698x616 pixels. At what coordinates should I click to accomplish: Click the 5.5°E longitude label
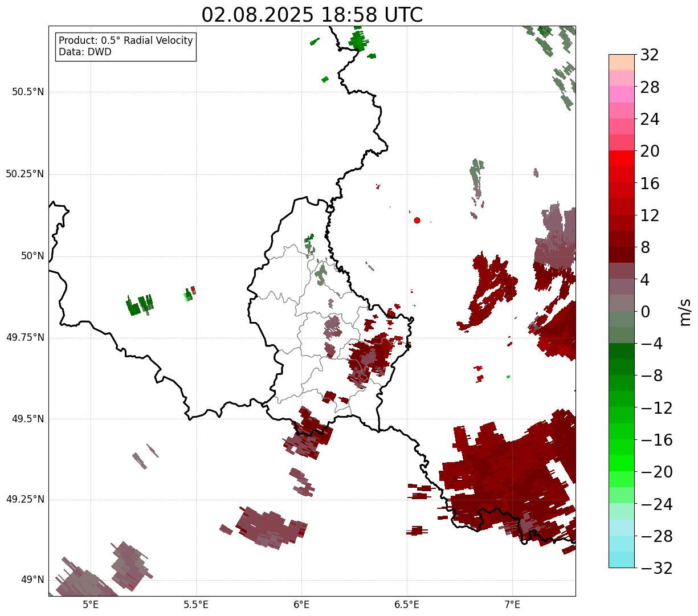pyautogui.click(x=196, y=605)
